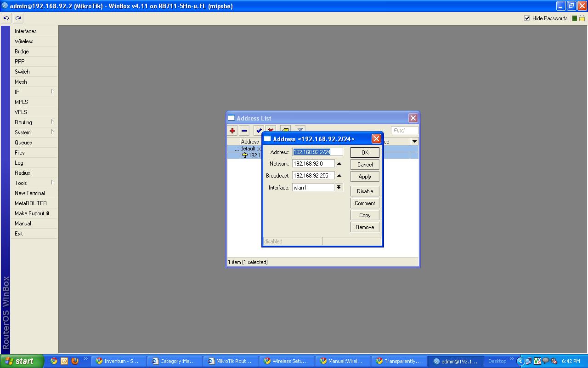Screen dimensions: 588x368
Task: Expand the System submenu in the sidebar
Action: tap(52, 132)
